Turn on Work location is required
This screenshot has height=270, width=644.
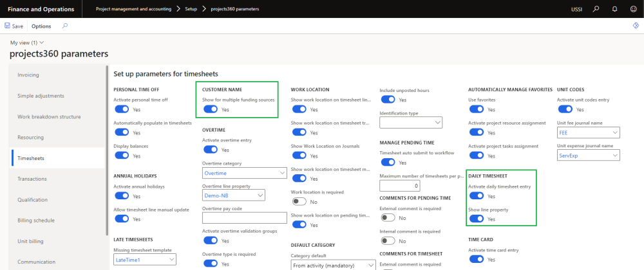[299, 202]
